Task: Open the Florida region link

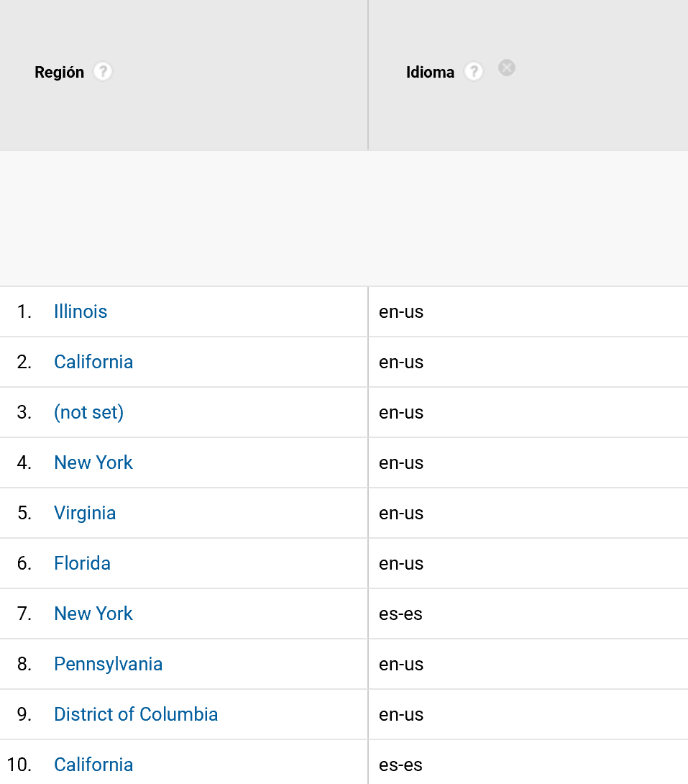Action: click(83, 563)
